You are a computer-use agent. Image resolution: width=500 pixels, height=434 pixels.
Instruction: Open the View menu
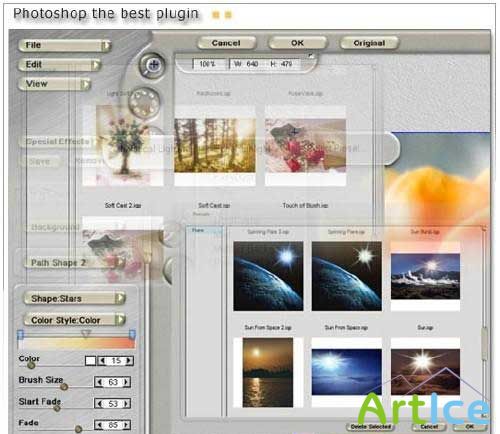(55, 84)
